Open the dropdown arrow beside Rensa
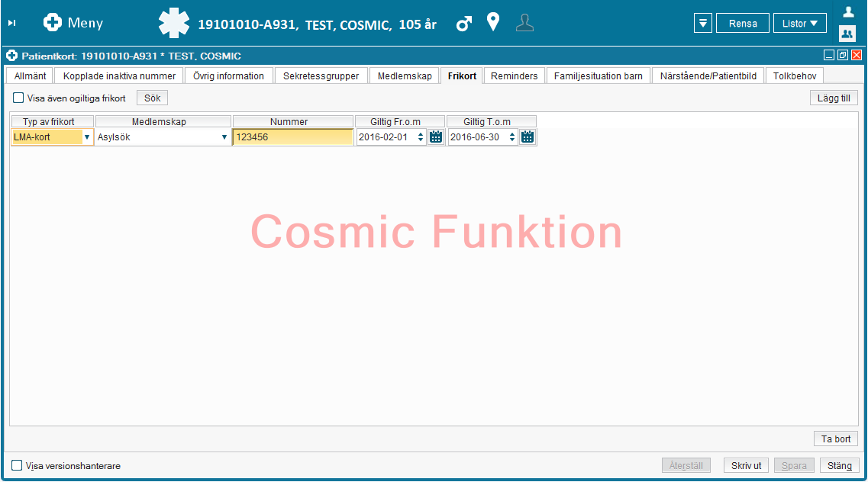Screen dimensions: 868x482 [x=702, y=23]
